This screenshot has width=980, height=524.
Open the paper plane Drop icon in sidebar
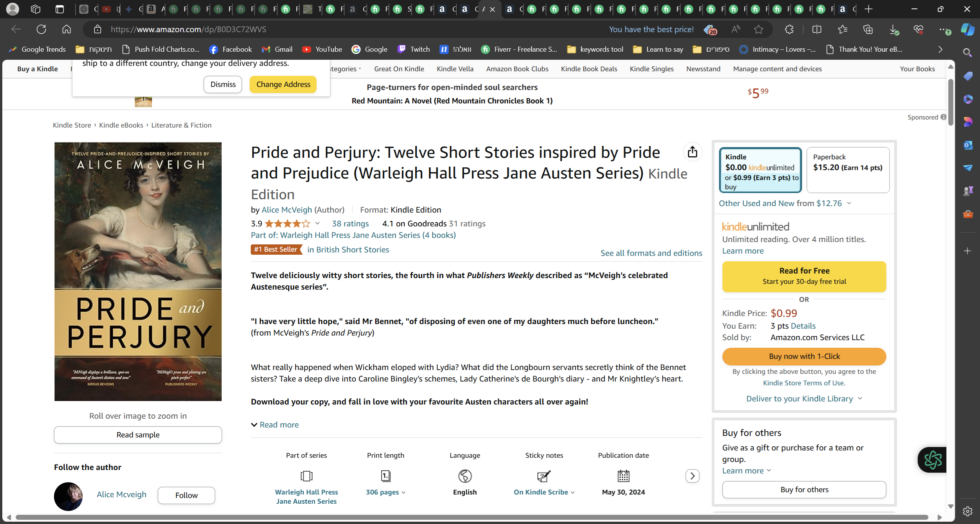click(968, 168)
